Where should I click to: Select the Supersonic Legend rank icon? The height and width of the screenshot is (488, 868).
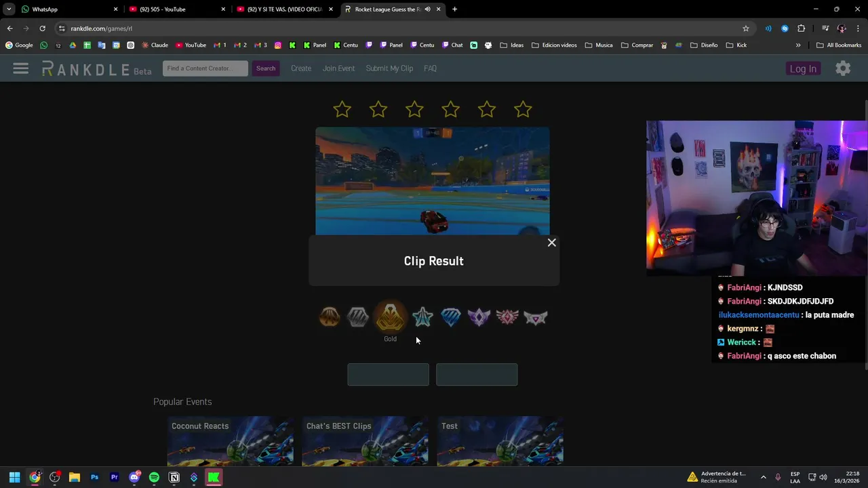click(536, 317)
